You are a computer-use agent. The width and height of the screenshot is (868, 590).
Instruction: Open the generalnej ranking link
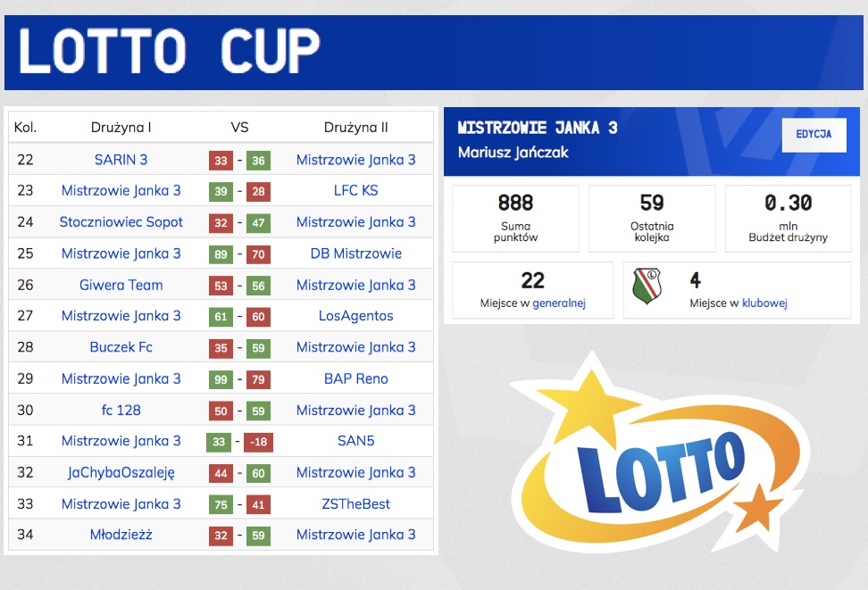(x=558, y=303)
